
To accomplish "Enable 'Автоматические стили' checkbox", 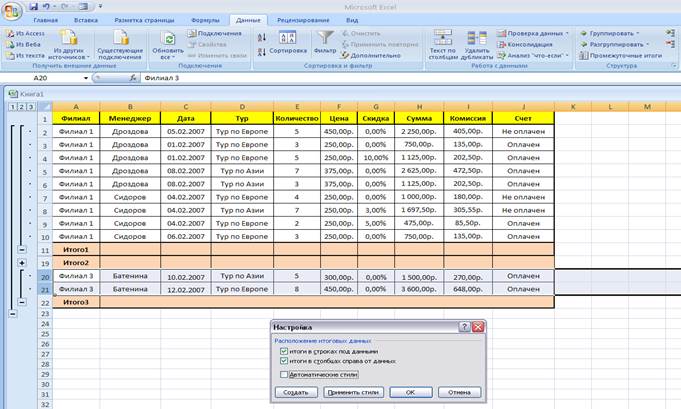I will (284, 374).
